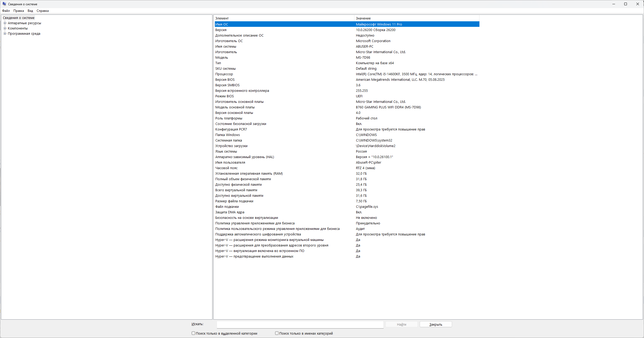Viewport: 644px width, 338px height.
Task: Select the Язык системы row
Action: click(x=347, y=151)
